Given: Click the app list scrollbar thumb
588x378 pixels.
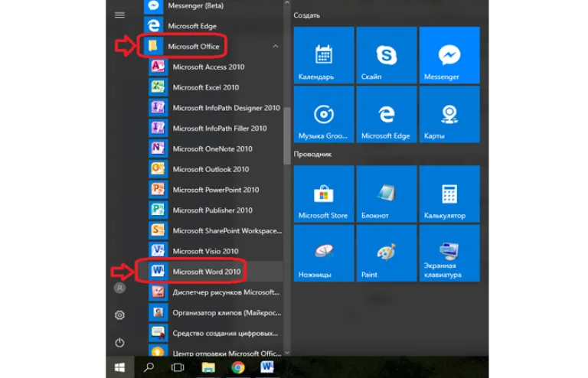Looking at the screenshot, I should (x=287, y=135).
